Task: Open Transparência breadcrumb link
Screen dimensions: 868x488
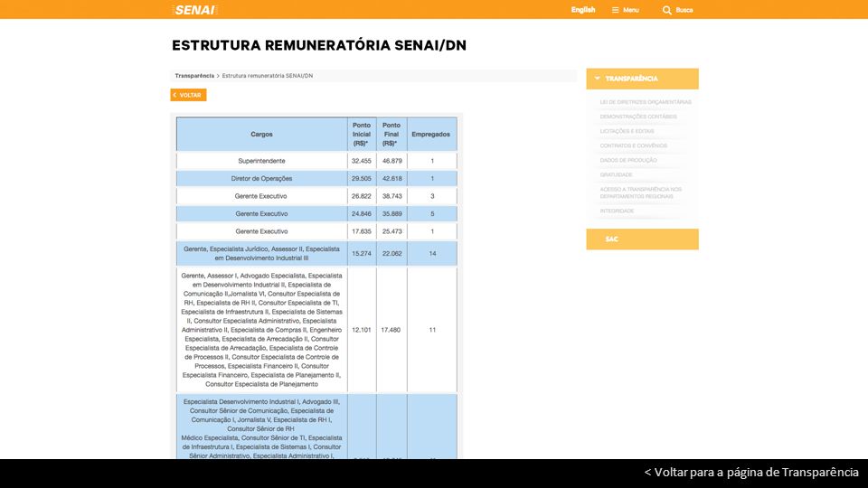Action: click(x=194, y=76)
